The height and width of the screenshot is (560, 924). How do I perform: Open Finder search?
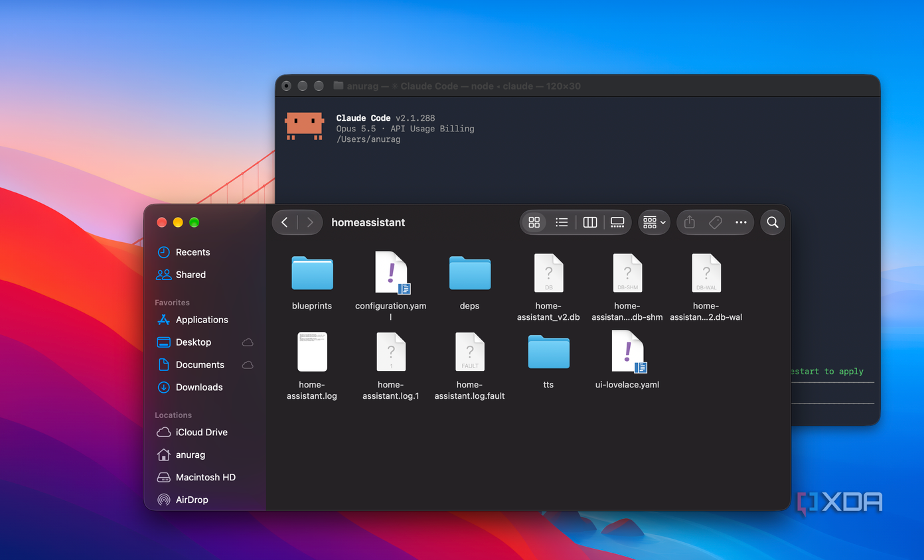pos(773,222)
